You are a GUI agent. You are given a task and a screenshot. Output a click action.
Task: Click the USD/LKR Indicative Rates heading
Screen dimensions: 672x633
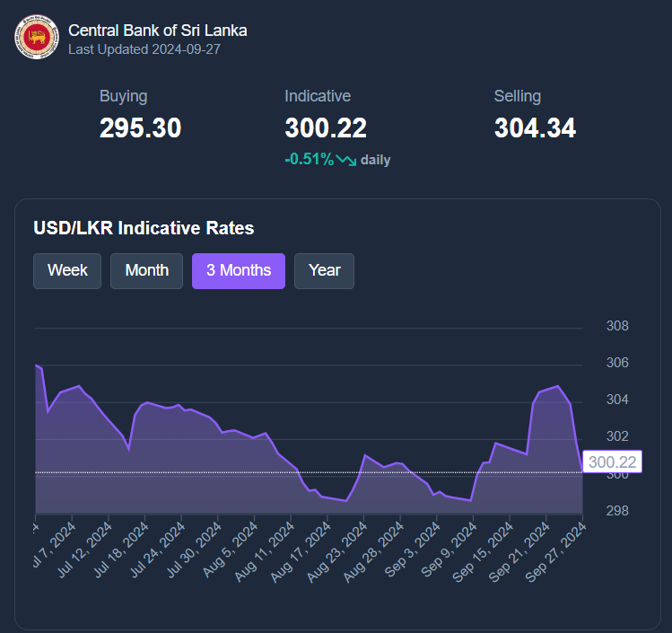(x=144, y=228)
